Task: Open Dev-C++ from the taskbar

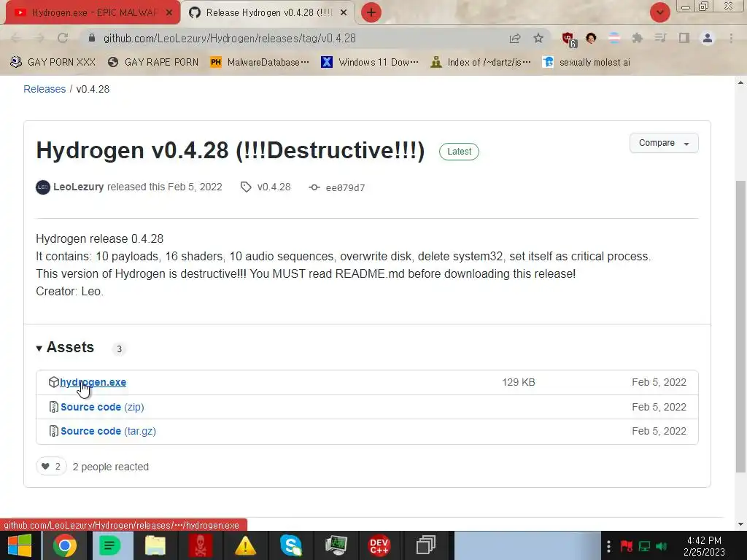Action: (379, 545)
